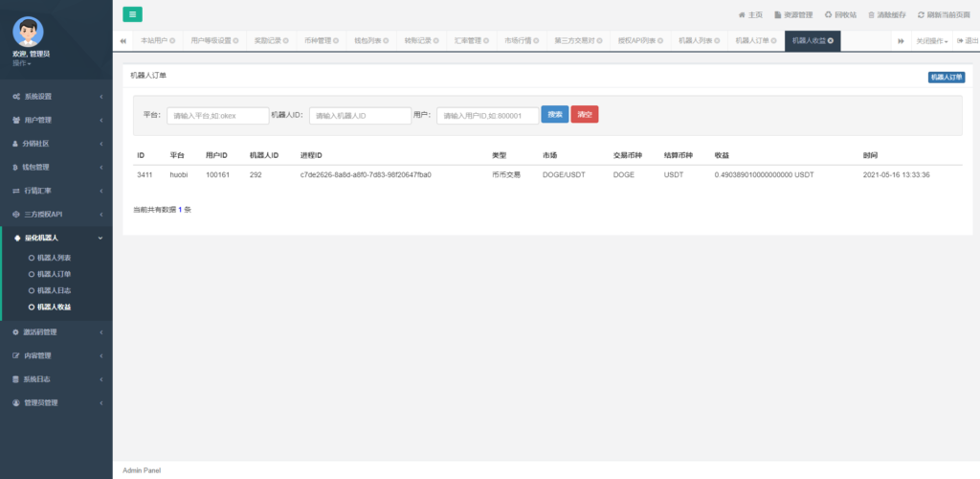Collapse the 量化机器人 sidebar menu
Image resolution: width=980 pixels, height=479 pixels.
[x=56, y=238]
